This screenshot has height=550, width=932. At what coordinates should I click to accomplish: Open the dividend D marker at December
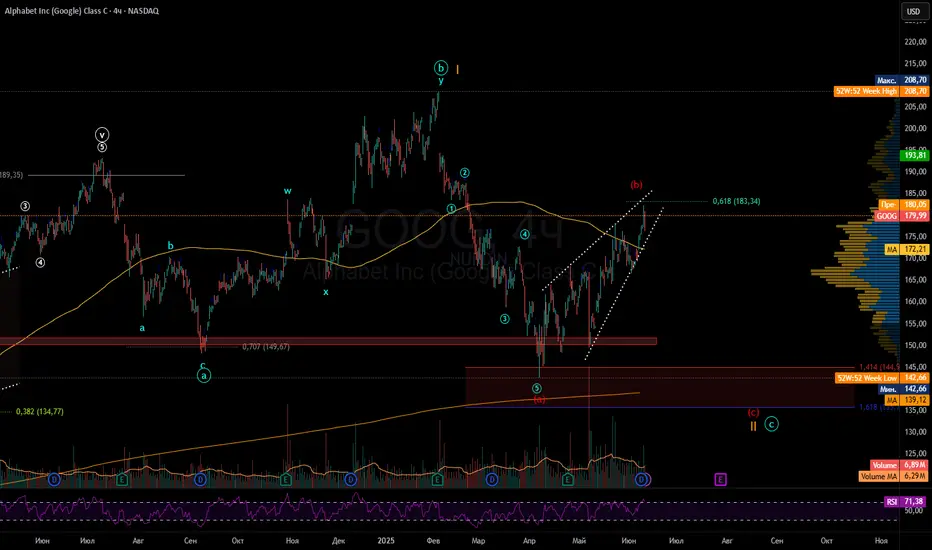tap(351, 479)
